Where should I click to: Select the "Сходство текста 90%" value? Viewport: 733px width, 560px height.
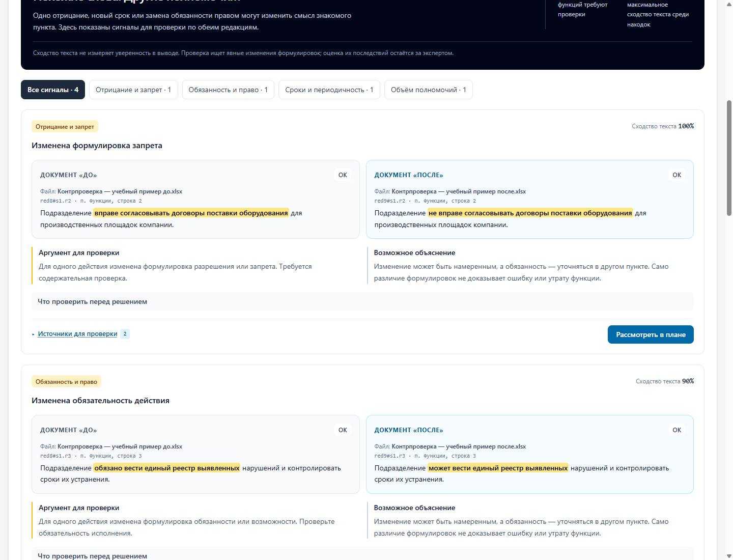pos(665,381)
